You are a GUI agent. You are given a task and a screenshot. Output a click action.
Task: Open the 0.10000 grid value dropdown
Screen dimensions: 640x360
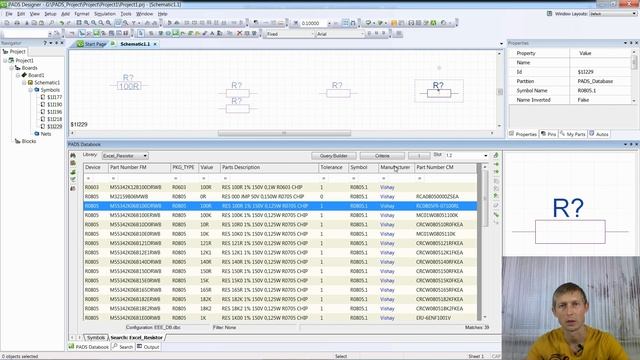click(329, 23)
